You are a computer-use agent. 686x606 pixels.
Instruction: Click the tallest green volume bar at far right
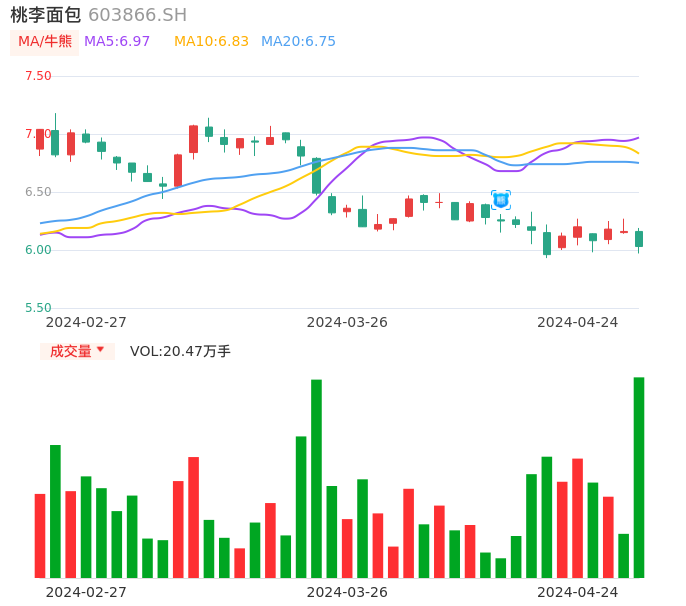(638, 477)
